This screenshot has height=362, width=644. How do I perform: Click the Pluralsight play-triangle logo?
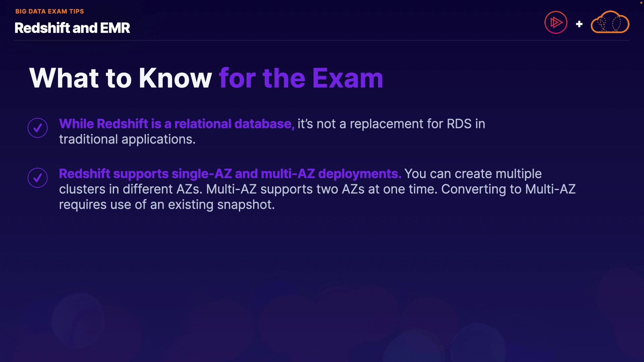pos(556,22)
